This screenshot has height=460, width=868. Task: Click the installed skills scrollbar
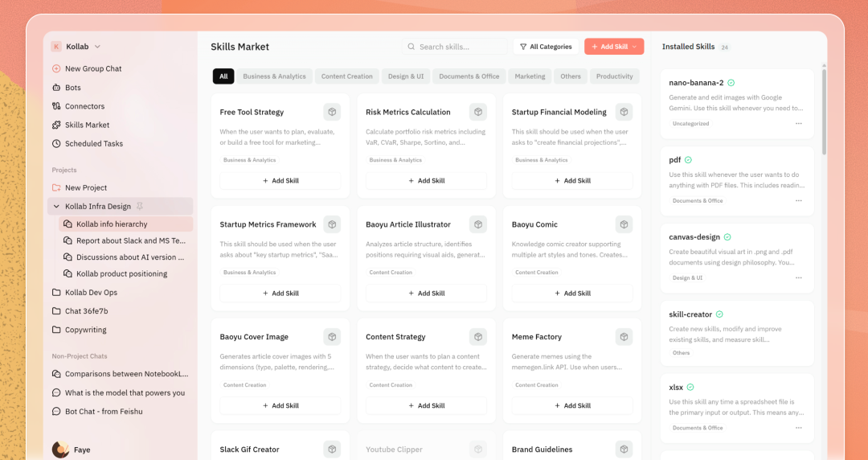pos(824,113)
